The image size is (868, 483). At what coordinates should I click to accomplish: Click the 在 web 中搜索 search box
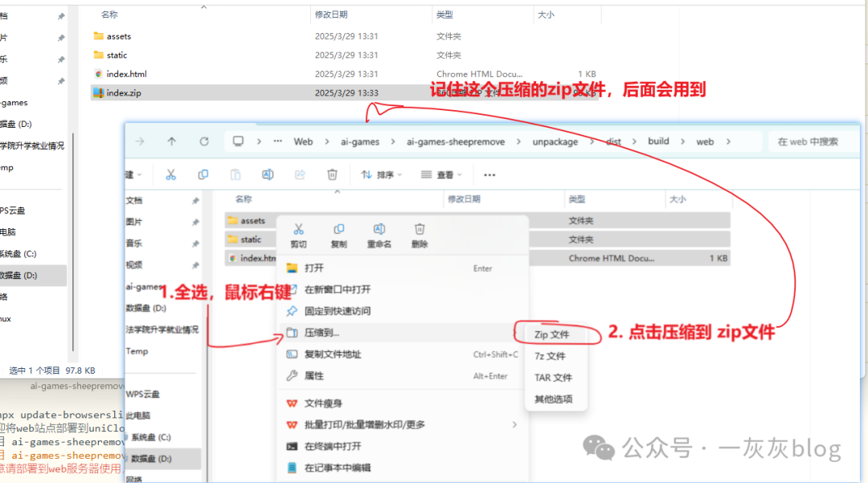click(808, 141)
